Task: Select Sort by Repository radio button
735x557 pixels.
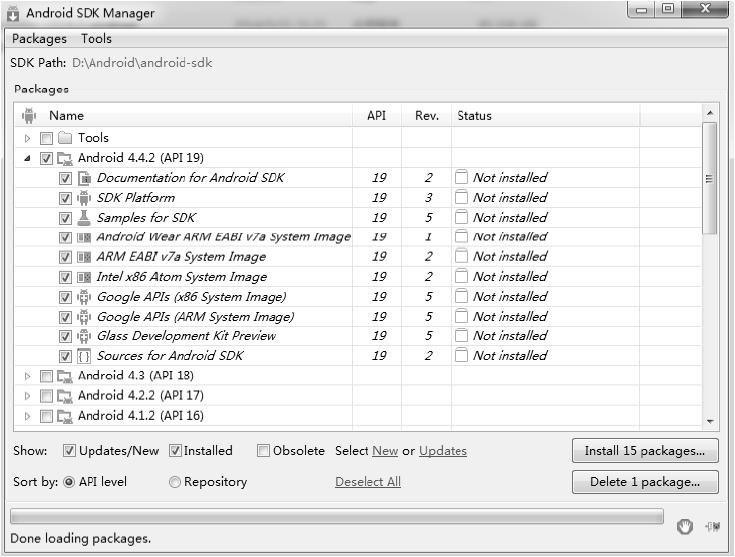Action: [174, 482]
